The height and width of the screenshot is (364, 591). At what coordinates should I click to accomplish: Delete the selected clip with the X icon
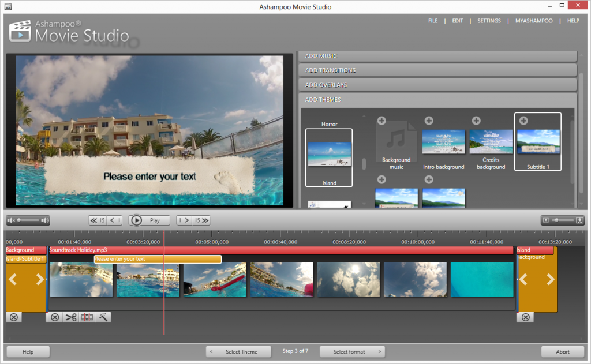(54, 317)
